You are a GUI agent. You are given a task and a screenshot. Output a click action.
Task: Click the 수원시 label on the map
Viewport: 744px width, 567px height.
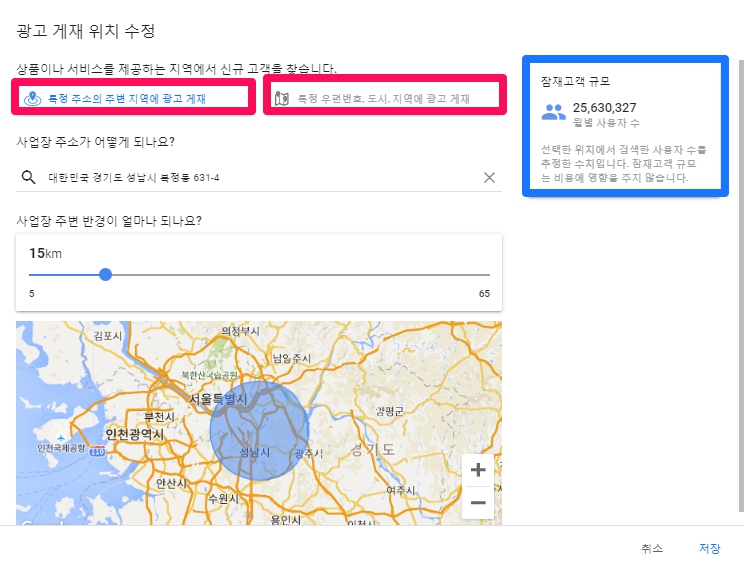point(224,499)
